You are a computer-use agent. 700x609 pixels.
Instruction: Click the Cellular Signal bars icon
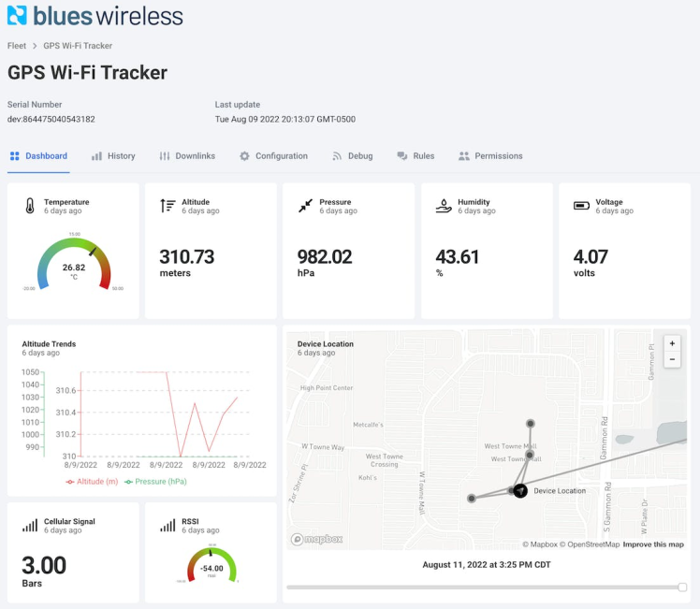click(x=30, y=526)
